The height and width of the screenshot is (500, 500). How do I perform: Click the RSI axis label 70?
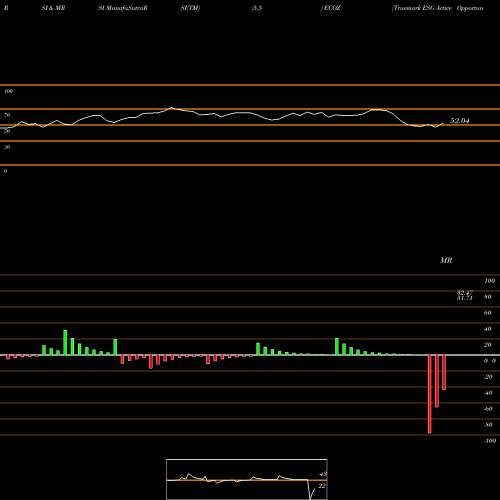click(7, 115)
